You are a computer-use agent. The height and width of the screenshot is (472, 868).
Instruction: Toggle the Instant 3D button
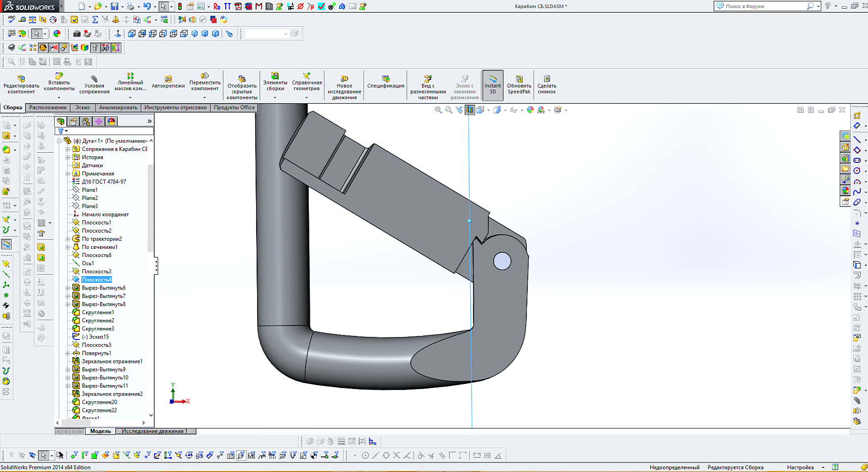[x=492, y=84]
